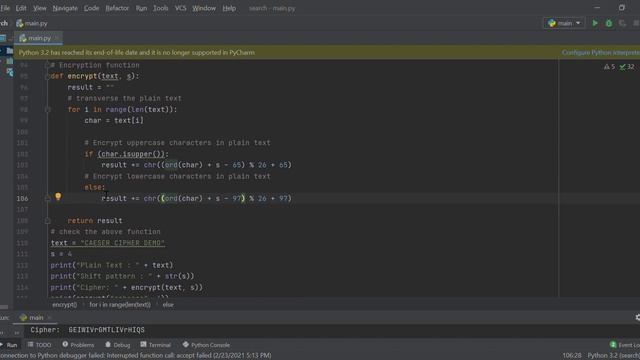Click the char = text[i] line
Image resolution: width=640 pixels, height=360 pixels.
click(x=114, y=120)
